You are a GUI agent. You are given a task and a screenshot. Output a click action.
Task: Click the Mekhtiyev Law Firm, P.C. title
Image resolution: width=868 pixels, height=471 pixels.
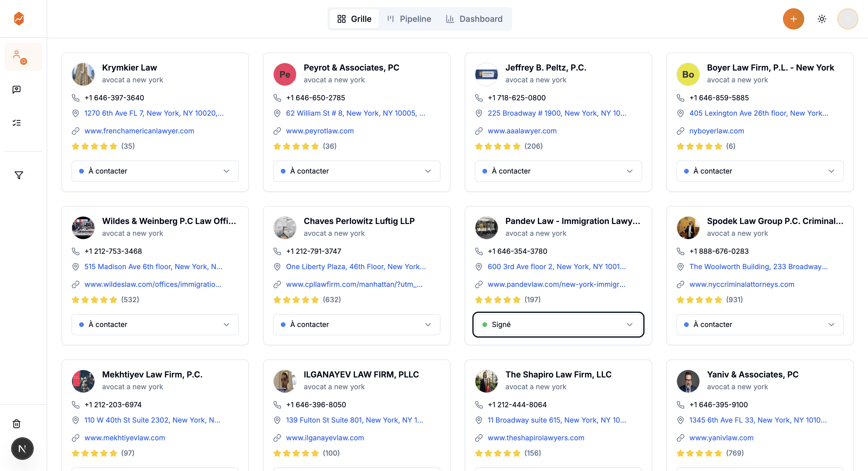[152, 374]
